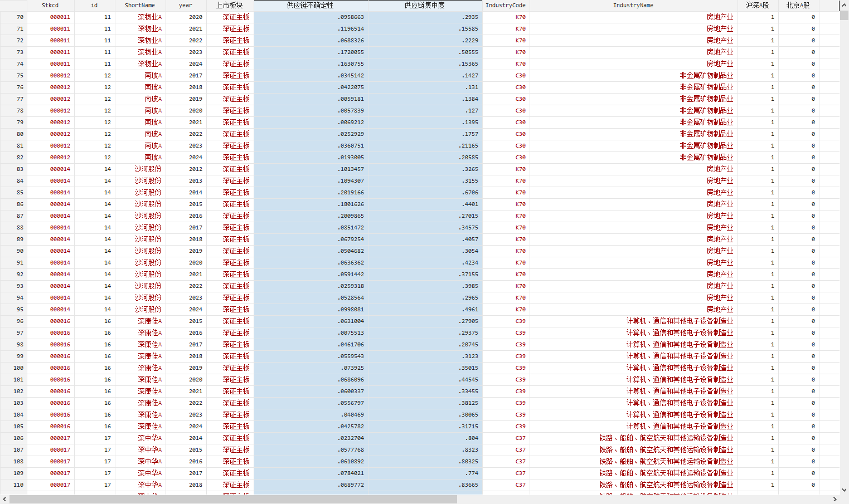Select the 北京A股 column header
Screen dimensions: 849x504
point(798,5)
